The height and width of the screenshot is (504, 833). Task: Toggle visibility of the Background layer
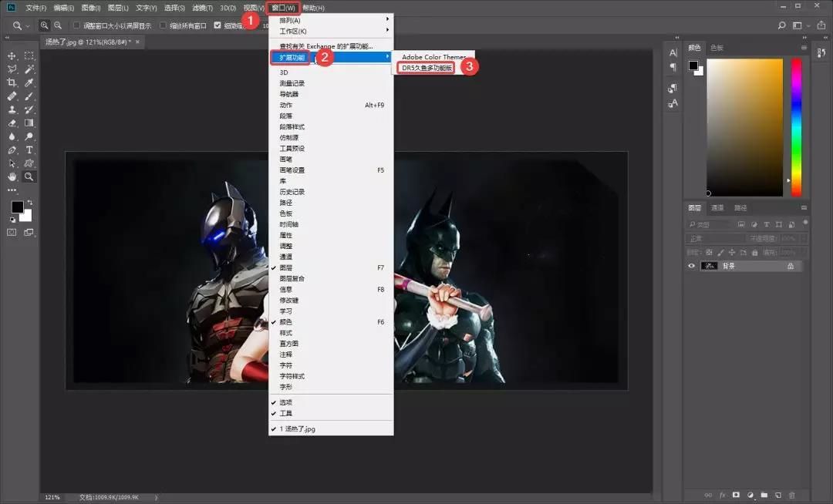tap(691, 266)
